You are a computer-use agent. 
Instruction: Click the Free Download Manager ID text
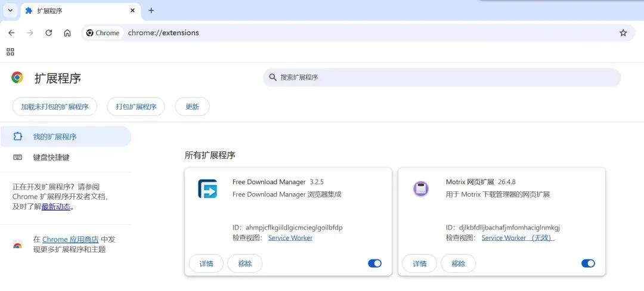[x=287, y=227]
